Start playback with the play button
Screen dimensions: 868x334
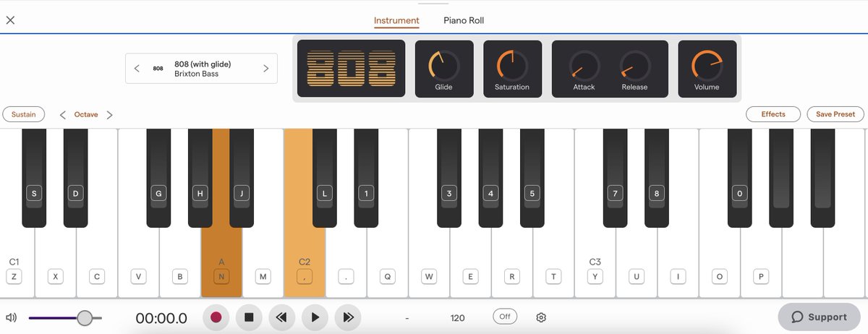pos(315,317)
